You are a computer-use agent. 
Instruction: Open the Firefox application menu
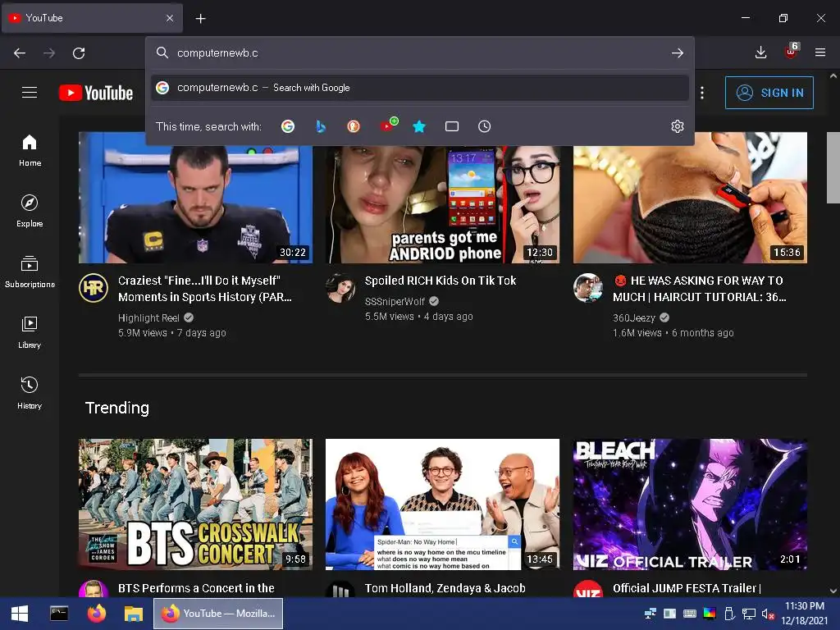(820, 52)
